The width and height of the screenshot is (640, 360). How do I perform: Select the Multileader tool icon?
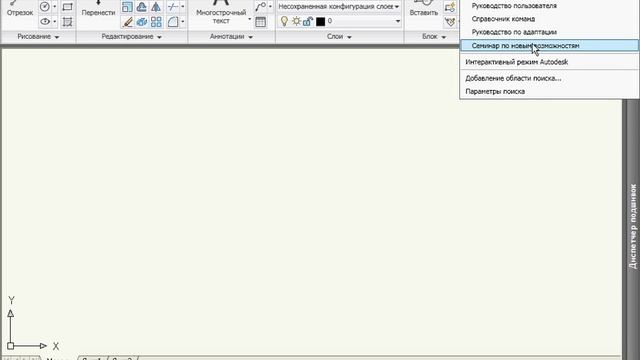(x=260, y=7)
